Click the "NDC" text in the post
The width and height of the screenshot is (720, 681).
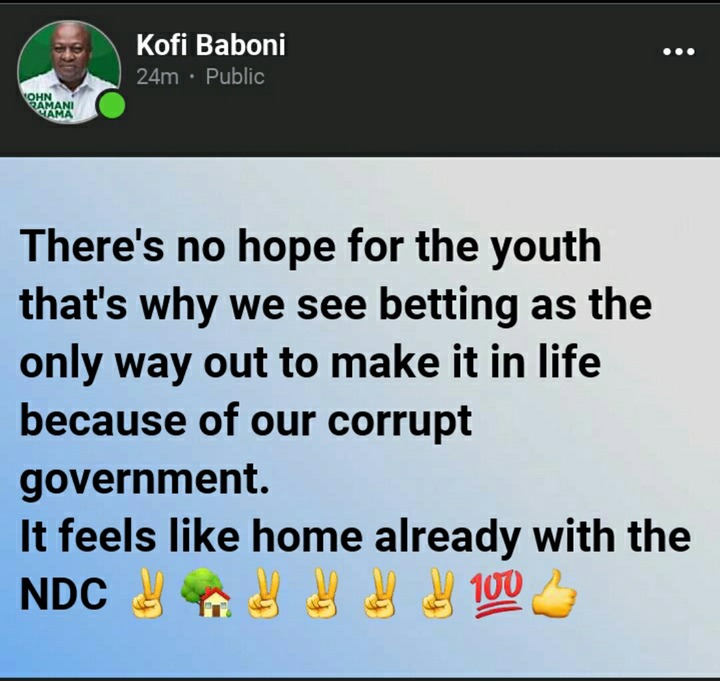coord(63,593)
